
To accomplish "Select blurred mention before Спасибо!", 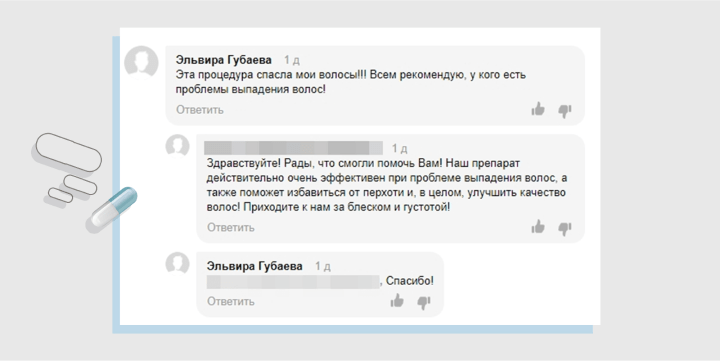I will coord(293,281).
